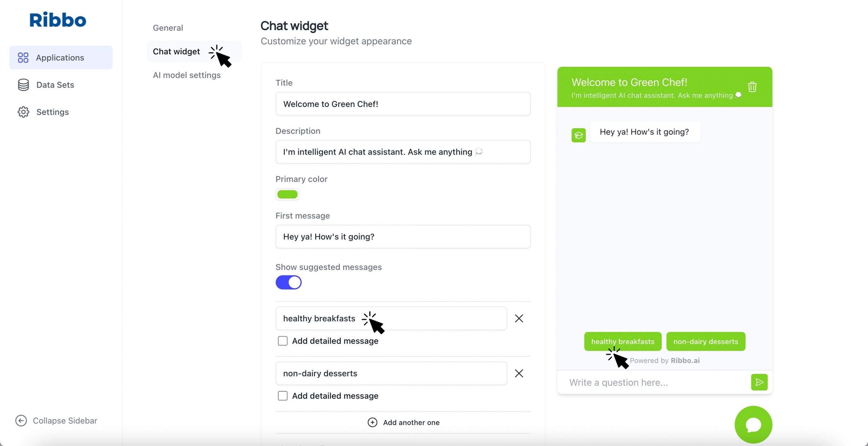
Task: Open the Ribbo.ai link
Action: click(685, 360)
